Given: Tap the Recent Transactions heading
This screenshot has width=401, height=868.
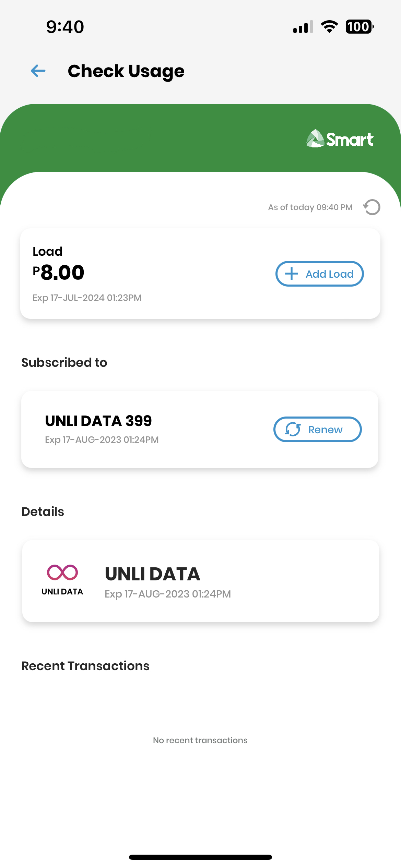Looking at the screenshot, I should [85, 666].
